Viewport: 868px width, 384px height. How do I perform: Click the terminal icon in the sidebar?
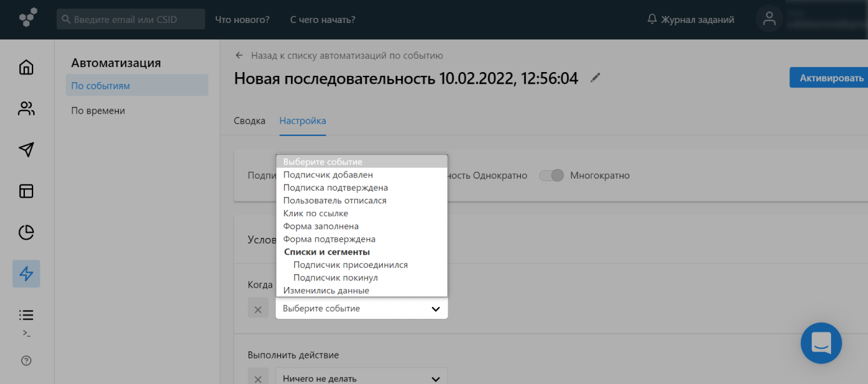click(26, 332)
